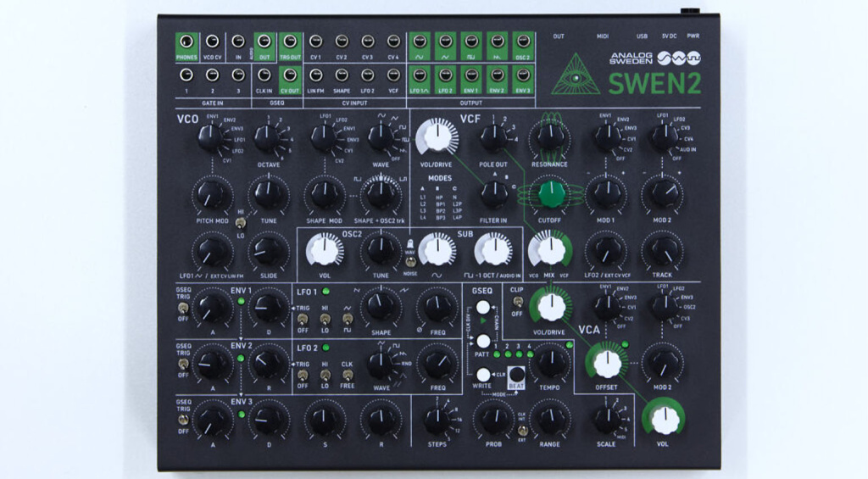Click the CV 4 input jack

[x=393, y=42]
